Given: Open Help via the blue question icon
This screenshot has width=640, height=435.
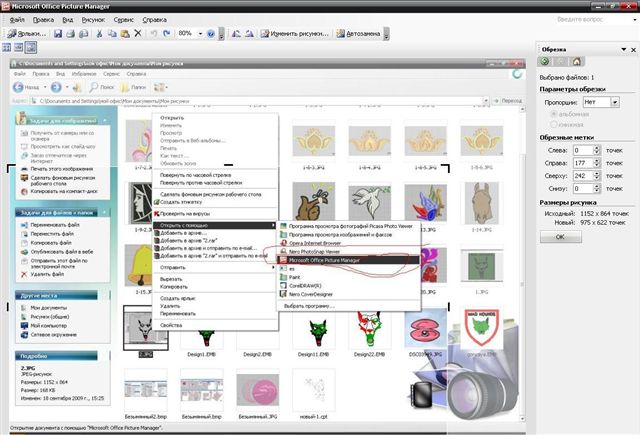Looking at the screenshot, I should (210, 33).
